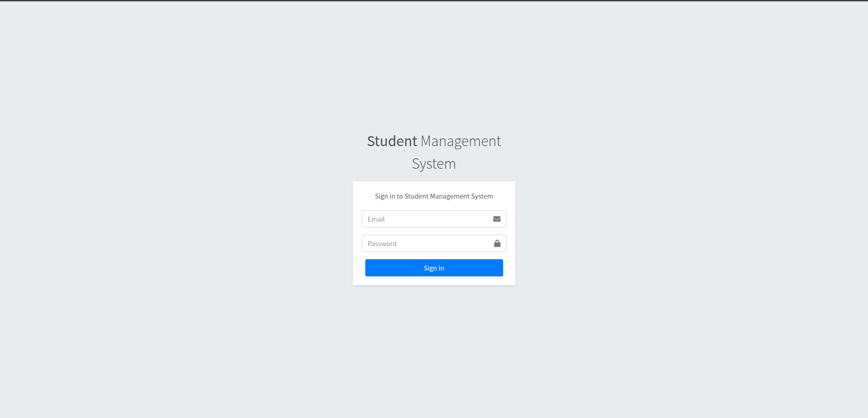Click the 'Sign in to Student Management System' heading
The height and width of the screenshot is (418, 868).
pyautogui.click(x=434, y=196)
